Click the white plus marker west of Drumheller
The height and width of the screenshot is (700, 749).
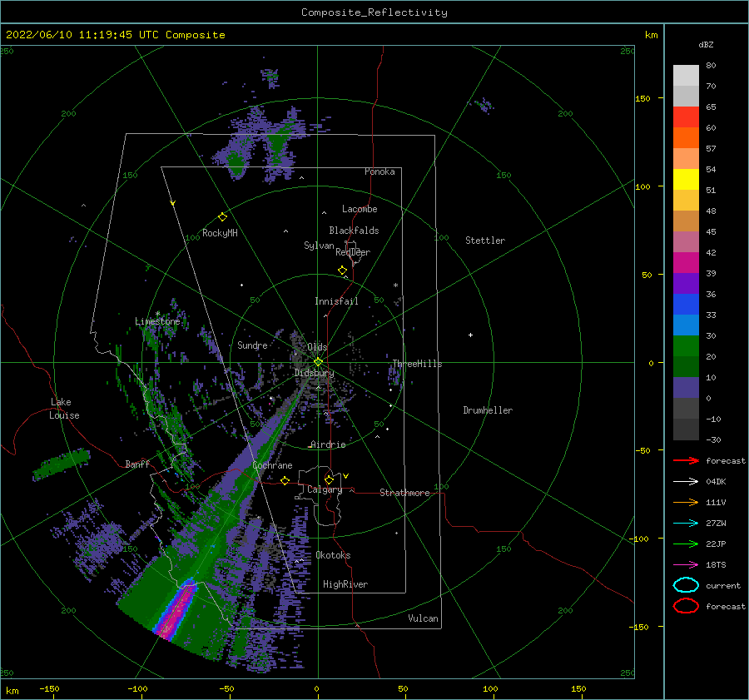coord(470,335)
